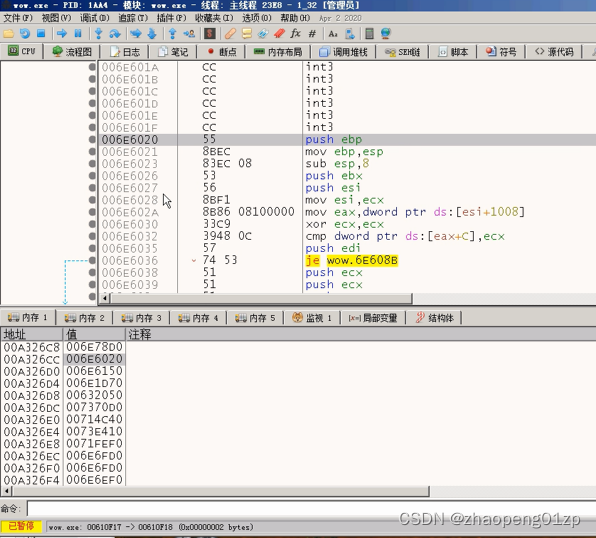596x538 pixels.
Task: Toggle breakpoint dot at 006E6026
Action: pos(92,176)
